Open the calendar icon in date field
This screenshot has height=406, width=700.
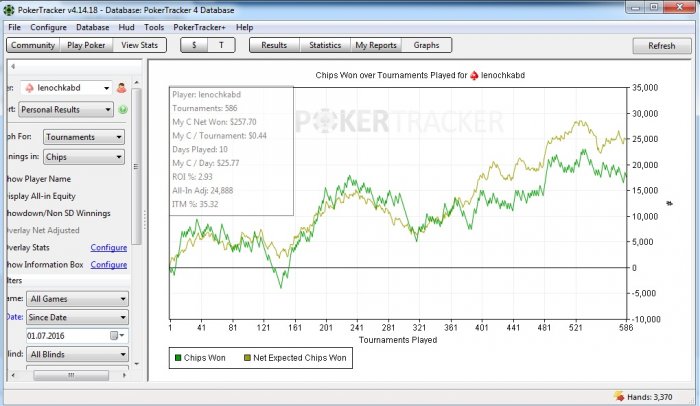114,335
